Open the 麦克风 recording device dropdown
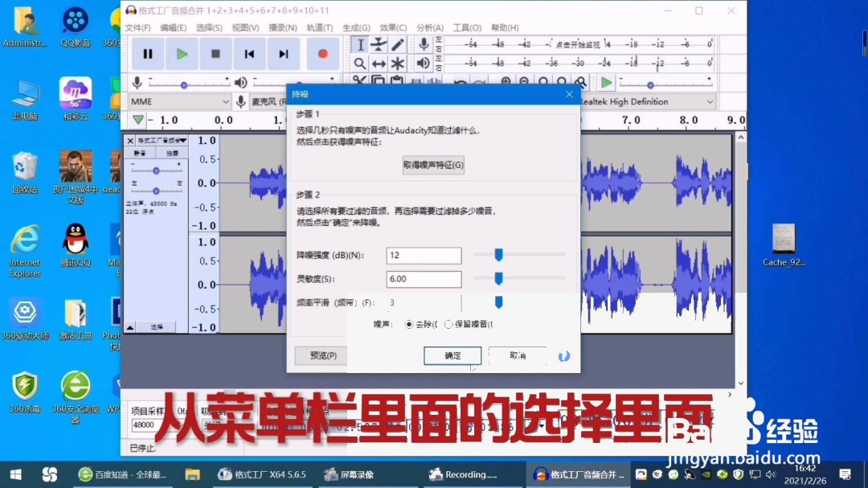 pos(269,102)
